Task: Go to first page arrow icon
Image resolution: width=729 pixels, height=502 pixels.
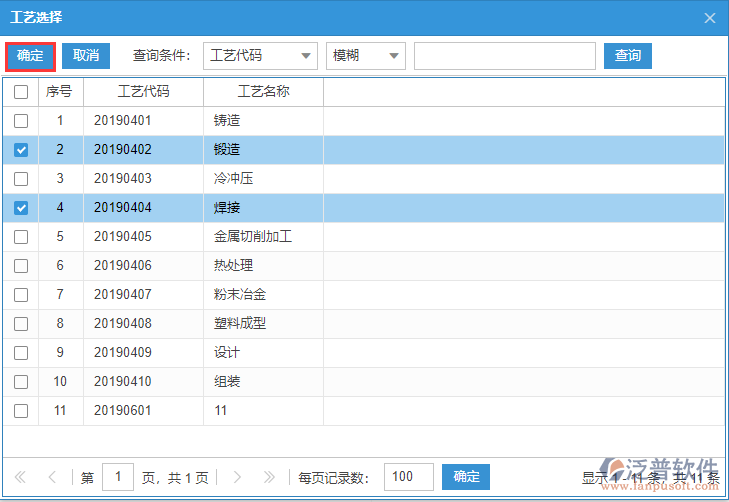Action: (20, 477)
